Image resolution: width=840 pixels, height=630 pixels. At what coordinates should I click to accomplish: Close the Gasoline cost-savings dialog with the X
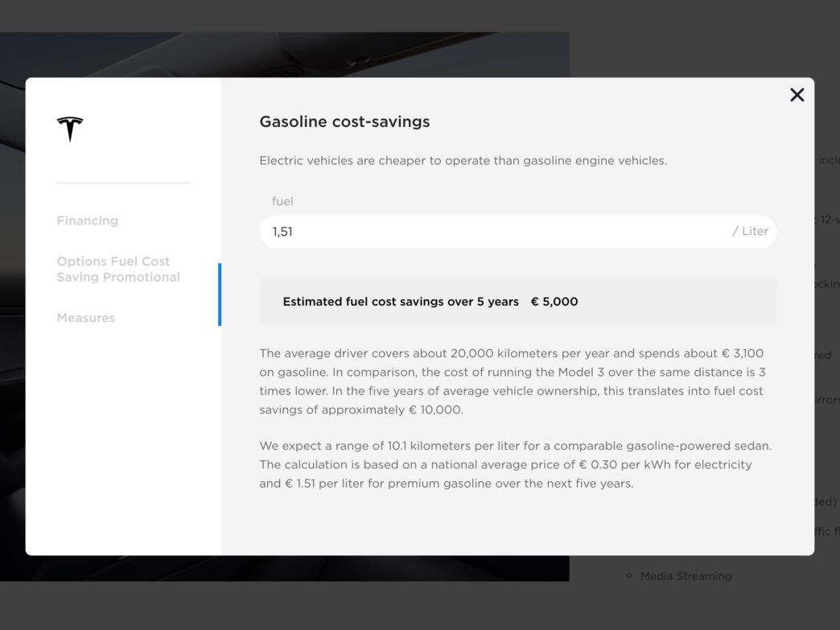tap(797, 95)
